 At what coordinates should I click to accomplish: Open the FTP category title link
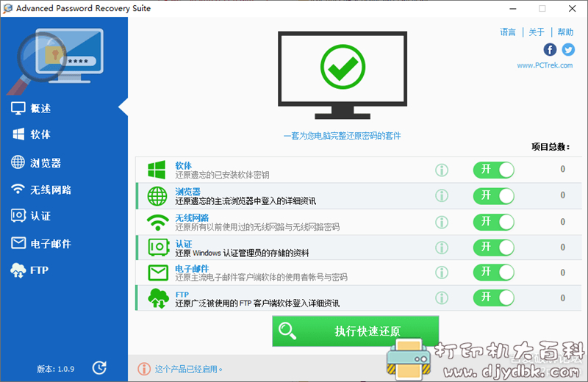[182, 295]
